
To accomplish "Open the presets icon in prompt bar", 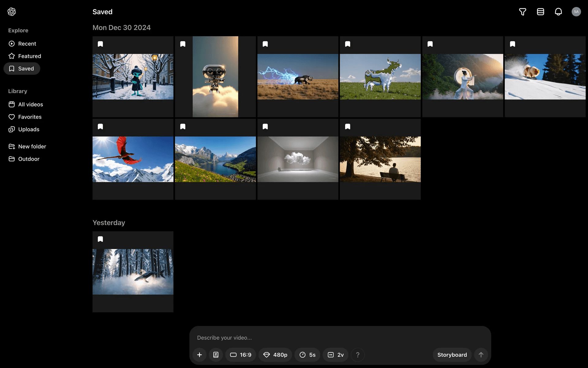I will click(216, 355).
